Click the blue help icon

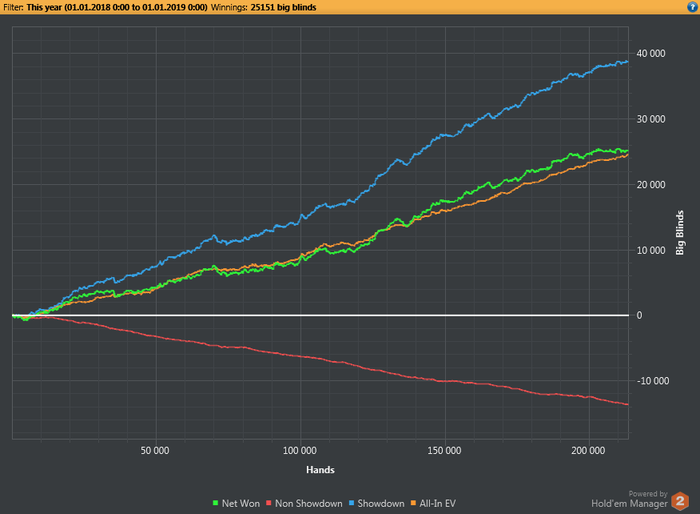[x=692, y=7]
